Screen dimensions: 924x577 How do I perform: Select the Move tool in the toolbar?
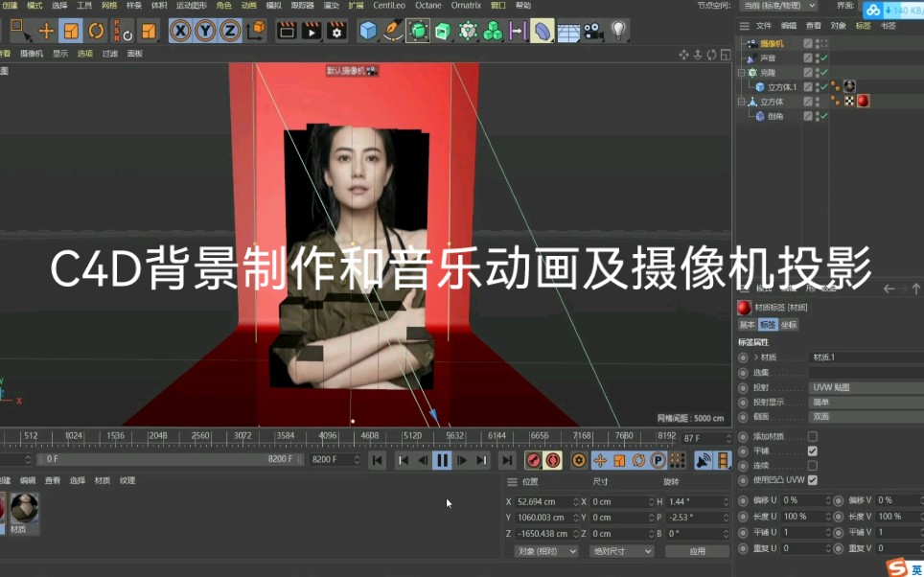pyautogui.click(x=46, y=30)
